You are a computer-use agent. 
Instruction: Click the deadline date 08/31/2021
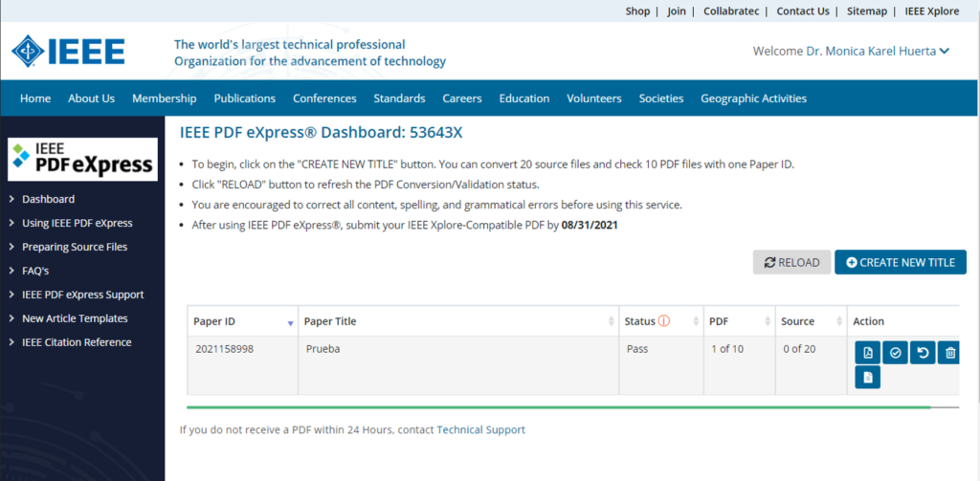point(590,225)
